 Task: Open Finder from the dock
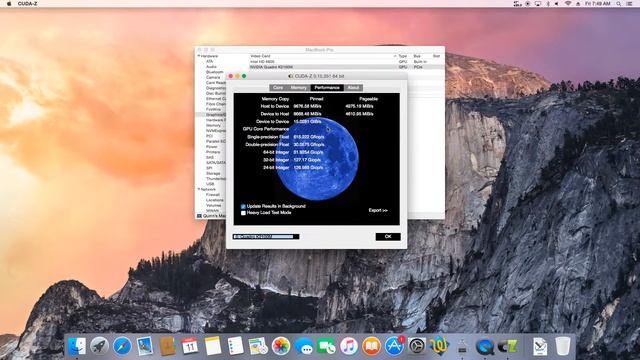pyautogui.click(x=77, y=347)
